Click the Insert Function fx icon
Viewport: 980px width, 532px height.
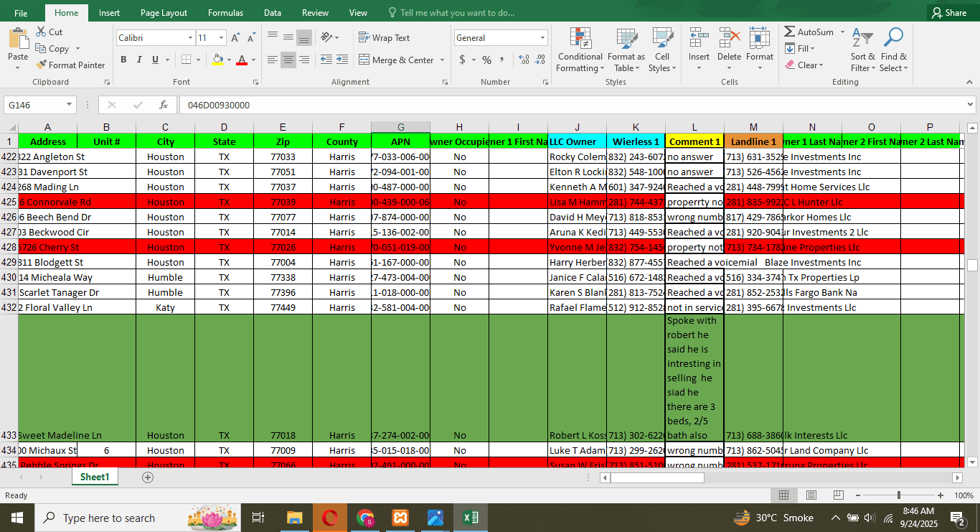coord(164,105)
